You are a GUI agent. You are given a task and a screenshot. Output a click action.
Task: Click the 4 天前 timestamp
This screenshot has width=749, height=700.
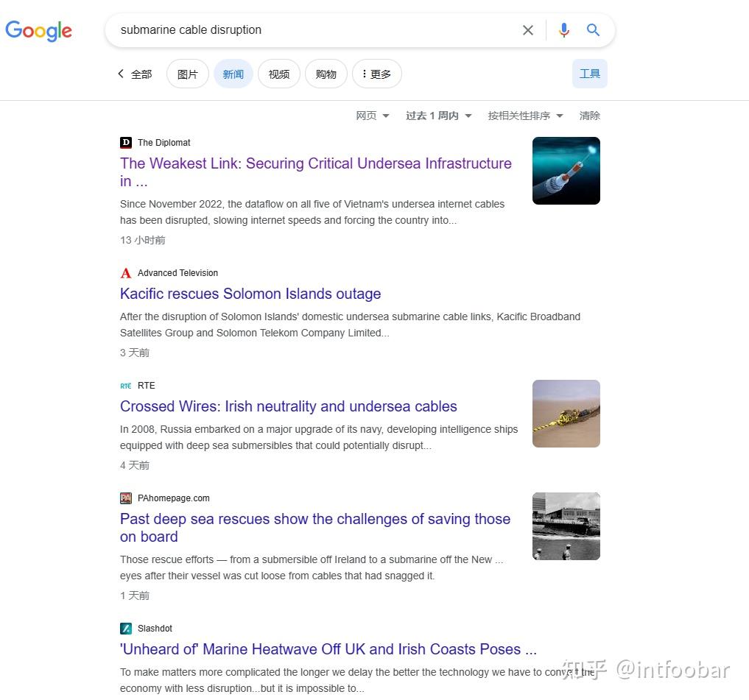[135, 465]
